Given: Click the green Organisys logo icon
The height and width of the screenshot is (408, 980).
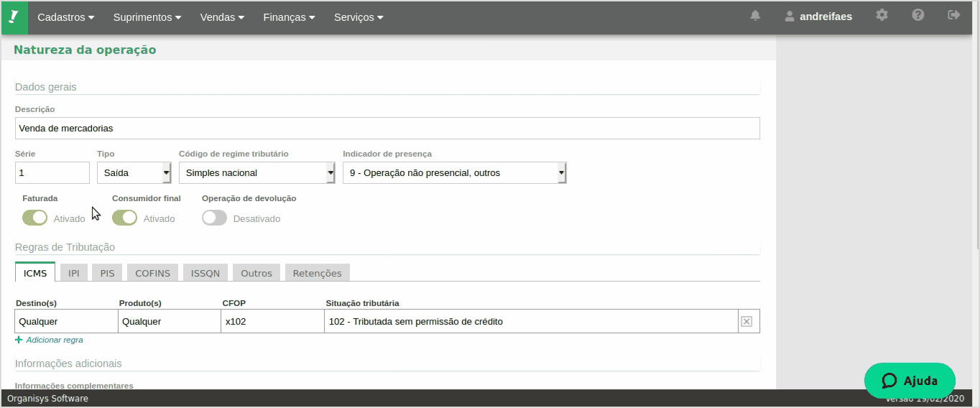Looking at the screenshot, I should point(14,17).
